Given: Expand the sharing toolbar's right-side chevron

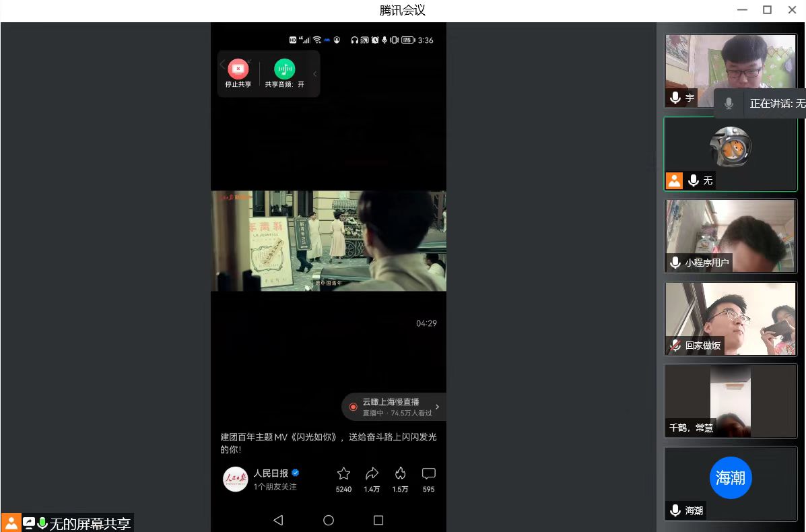Looking at the screenshot, I should (x=314, y=74).
